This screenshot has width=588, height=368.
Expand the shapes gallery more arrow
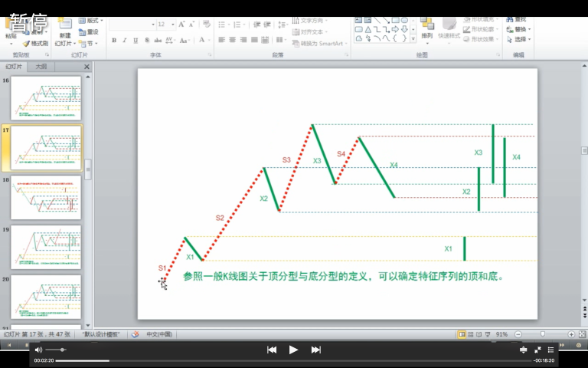[x=413, y=38]
